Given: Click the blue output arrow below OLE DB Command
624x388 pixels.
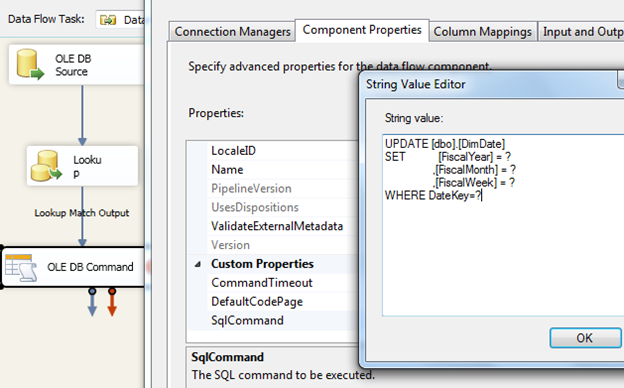Looking at the screenshot, I should (92, 302).
